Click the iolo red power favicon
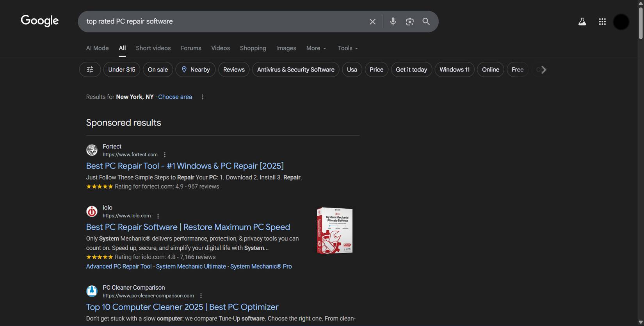Image resolution: width=644 pixels, height=326 pixels. click(x=92, y=211)
